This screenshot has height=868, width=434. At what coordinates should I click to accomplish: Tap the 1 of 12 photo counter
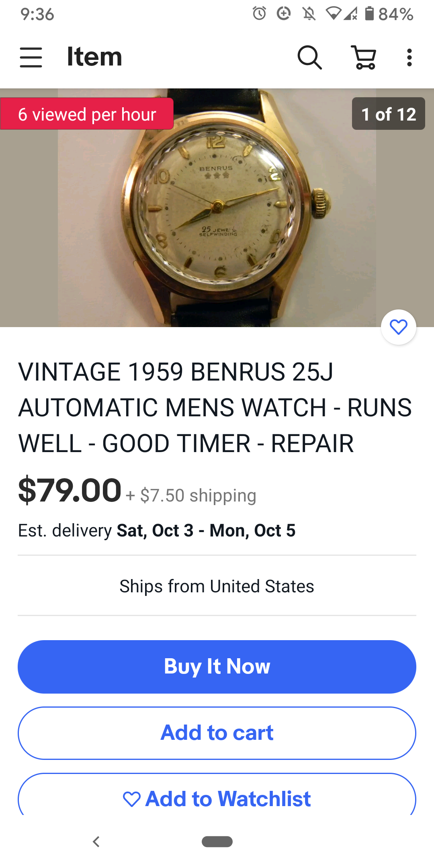389,114
